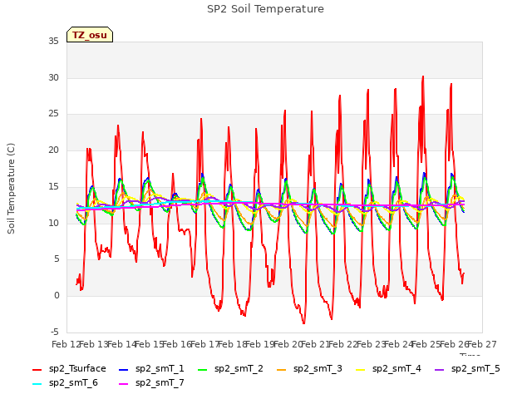Toggle sp2_smT_1 legend entry
The width and height of the screenshot is (532, 399).
pyautogui.click(x=151, y=368)
